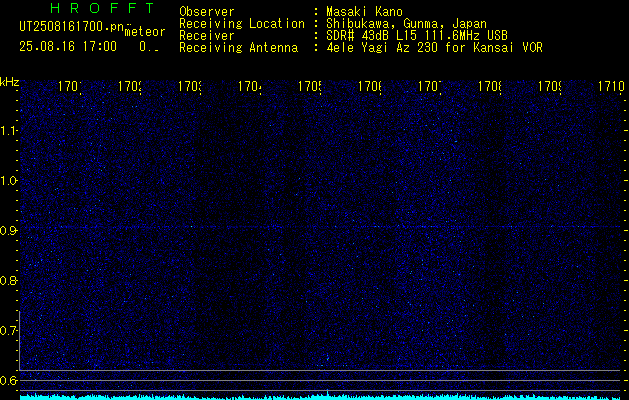Click the 1705 time marker
The width and height of the screenshot is (629, 400).
pos(310,86)
